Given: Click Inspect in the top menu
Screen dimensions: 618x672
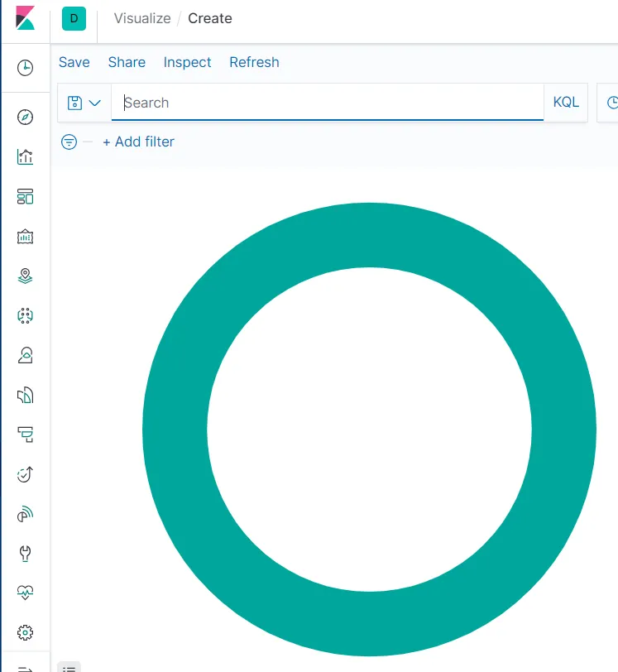Looking at the screenshot, I should pyautogui.click(x=187, y=62).
